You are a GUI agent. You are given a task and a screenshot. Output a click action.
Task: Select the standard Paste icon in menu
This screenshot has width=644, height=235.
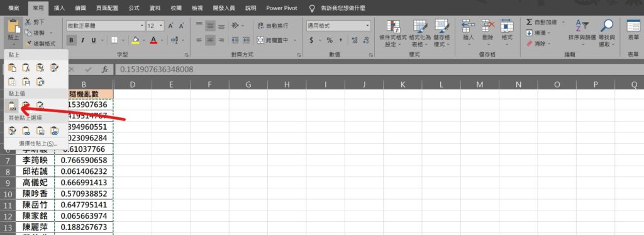click(13, 67)
